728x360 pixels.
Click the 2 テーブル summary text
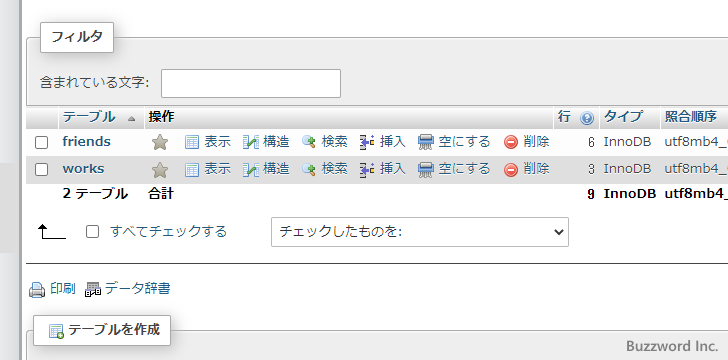[95, 194]
